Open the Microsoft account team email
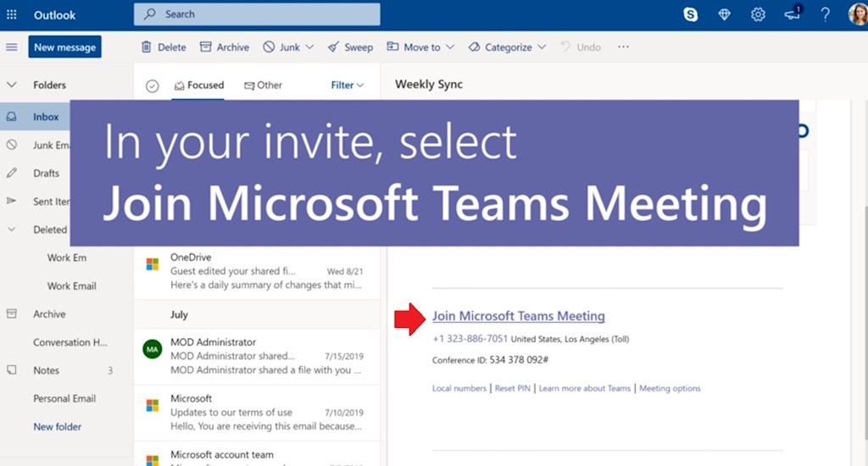The height and width of the screenshot is (466, 868). (x=257, y=455)
